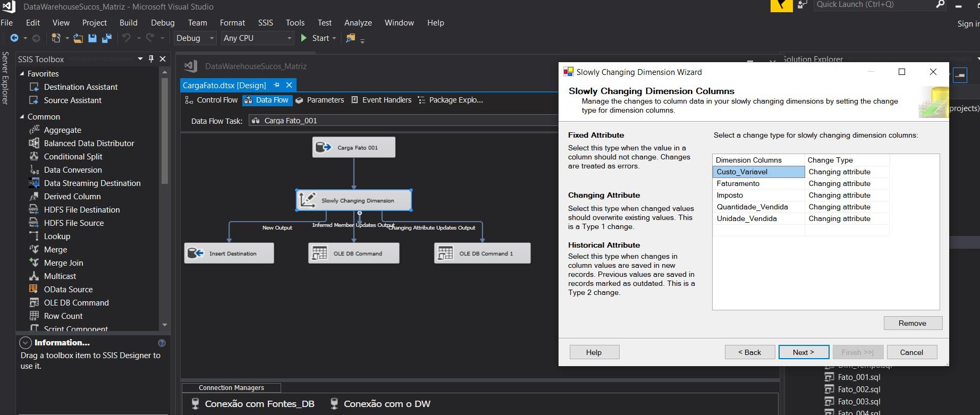
Task: Choose the Lookup toolbox icon
Action: pos(34,236)
